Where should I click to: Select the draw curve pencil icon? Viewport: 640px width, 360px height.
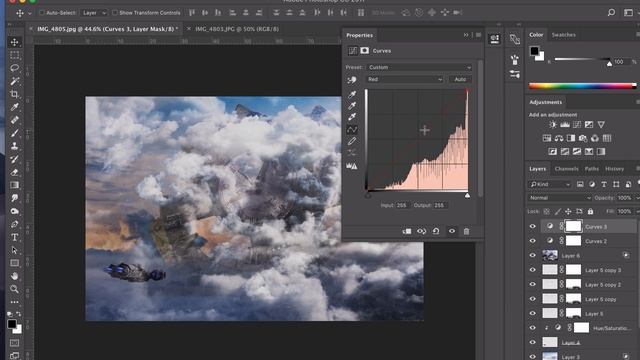click(x=352, y=141)
